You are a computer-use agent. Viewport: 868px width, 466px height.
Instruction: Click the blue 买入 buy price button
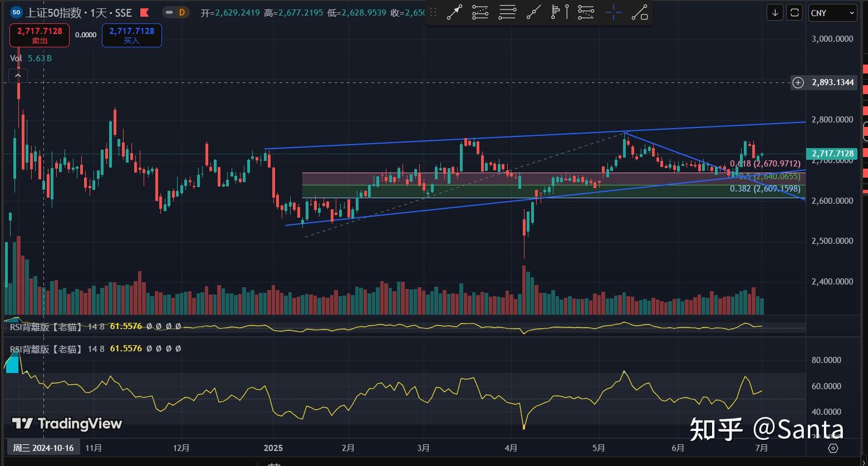132,35
